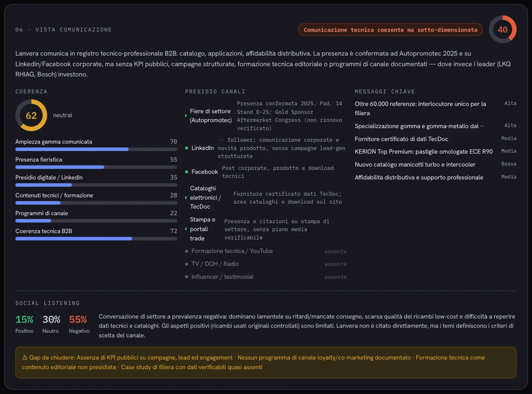
Task: Click the 55% Negativo sentiment value
Action: (78, 319)
